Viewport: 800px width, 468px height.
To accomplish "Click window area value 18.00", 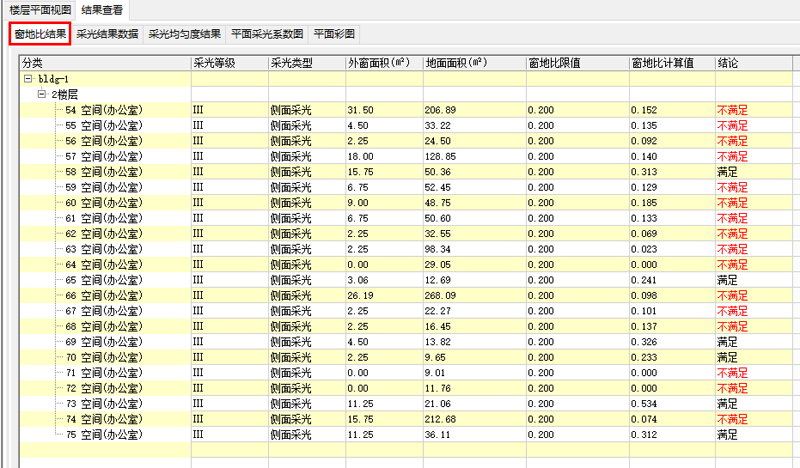I will tap(361, 157).
